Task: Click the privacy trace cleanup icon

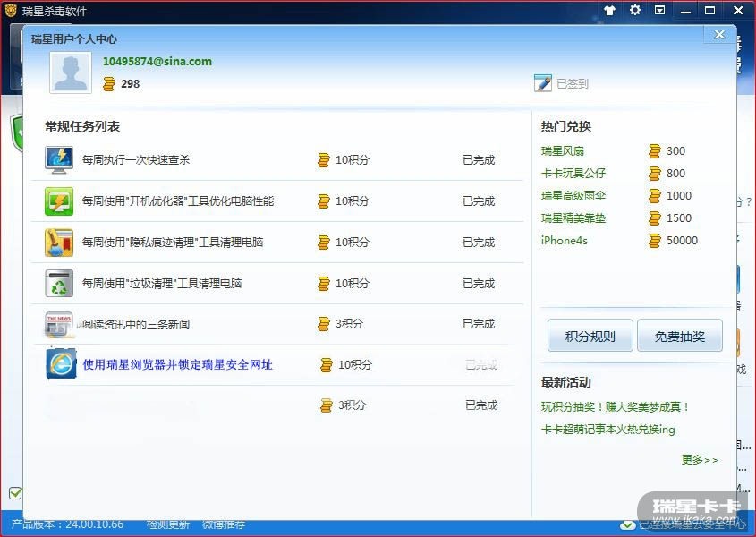Action: [x=59, y=243]
